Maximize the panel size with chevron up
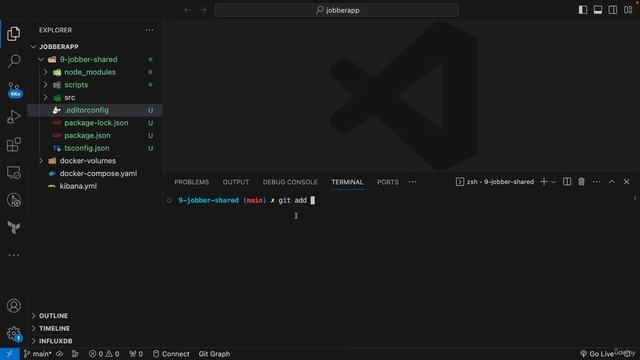 612,182
